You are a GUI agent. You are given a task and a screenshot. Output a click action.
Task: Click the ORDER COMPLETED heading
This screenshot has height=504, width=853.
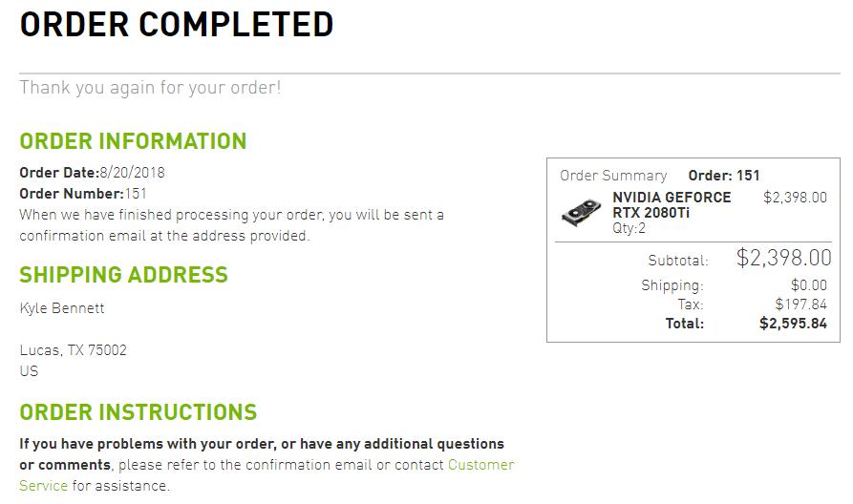point(177,25)
